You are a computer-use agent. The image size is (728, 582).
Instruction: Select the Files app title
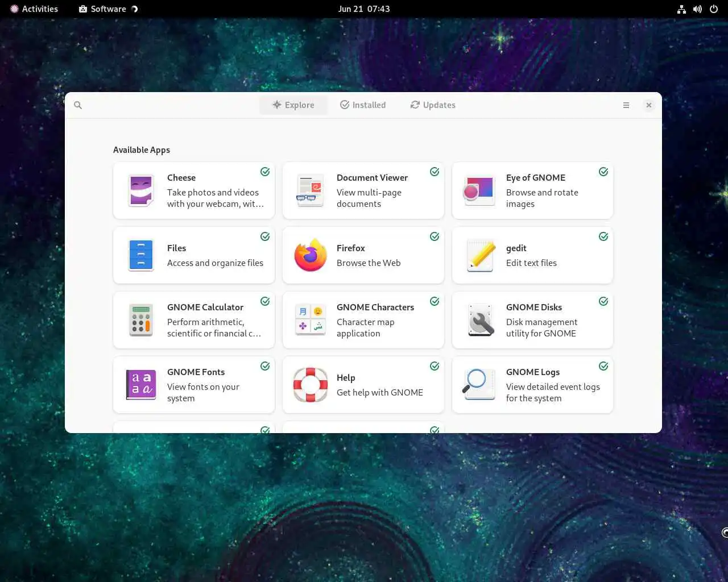[x=176, y=248]
